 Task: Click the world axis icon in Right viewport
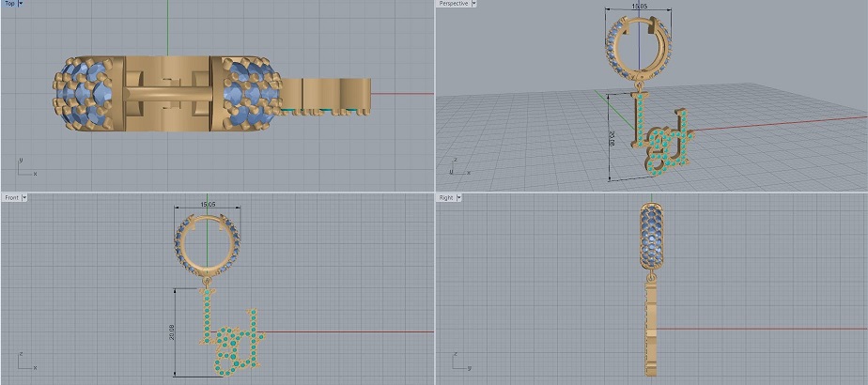(x=457, y=361)
